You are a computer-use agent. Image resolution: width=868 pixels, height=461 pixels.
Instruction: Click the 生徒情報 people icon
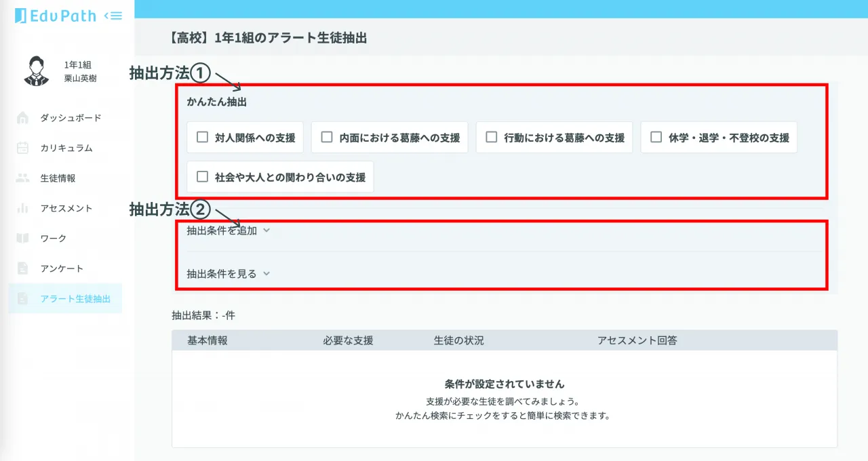coord(23,178)
